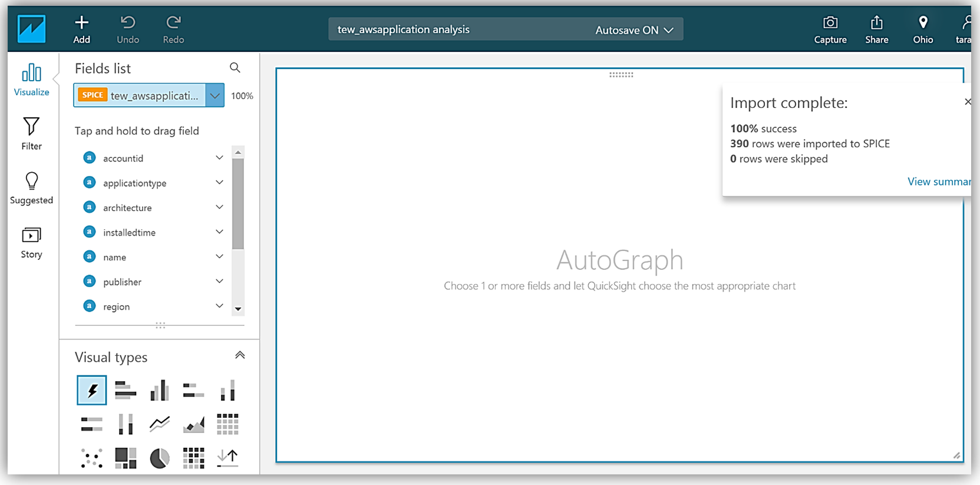Search the fields list with magnifier icon

[x=235, y=68]
